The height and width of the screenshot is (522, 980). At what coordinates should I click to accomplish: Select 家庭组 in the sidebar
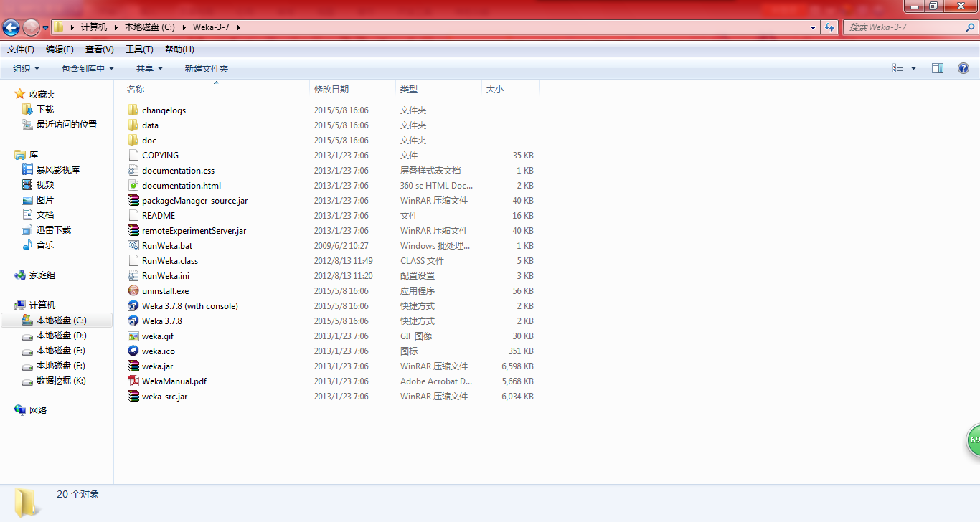[x=42, y=275]
